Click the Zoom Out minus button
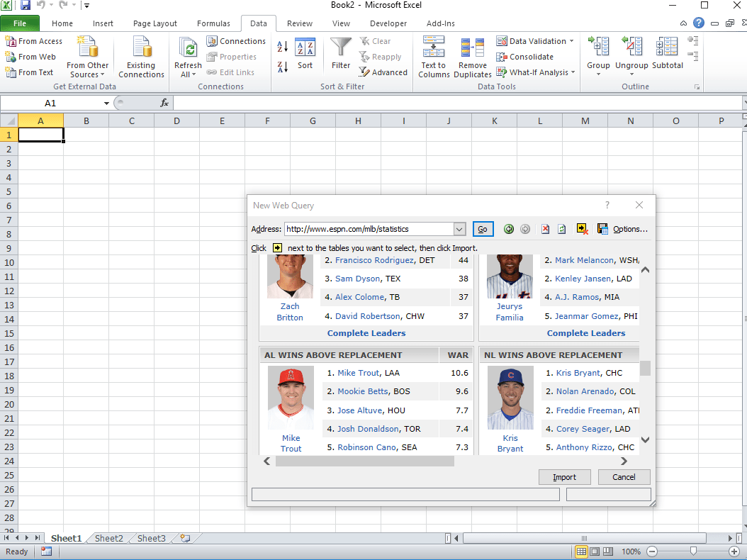This screenshot has height=560, width=747. (x=652, y=552)
